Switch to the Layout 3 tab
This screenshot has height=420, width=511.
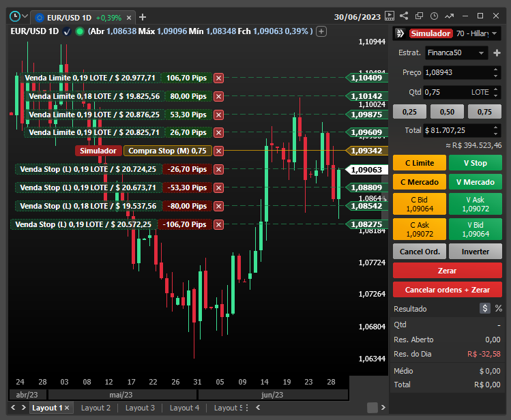pos(140,408)
